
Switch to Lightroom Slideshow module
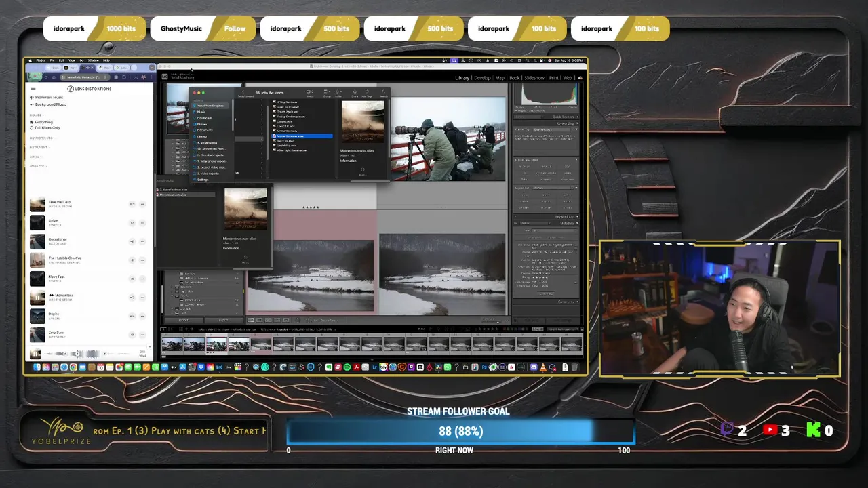point(534,78)
